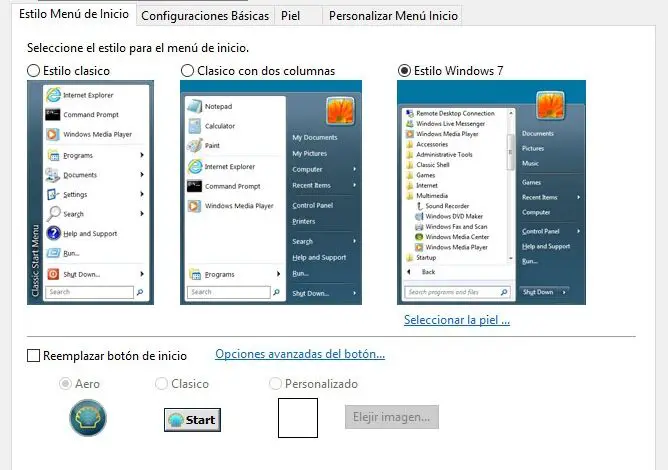Go to Personalizar Menú Inicio tab
The image size is (668, 470).
(393, 16)
